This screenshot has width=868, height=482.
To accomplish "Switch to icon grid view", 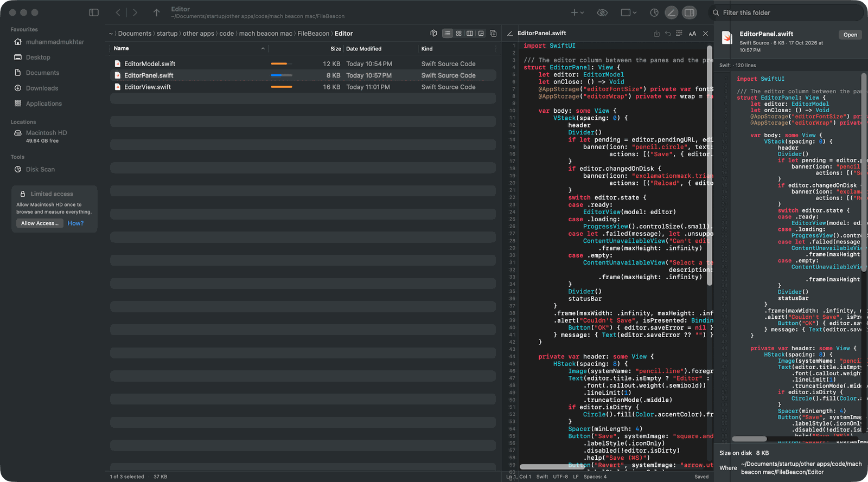I will (459, 34).
